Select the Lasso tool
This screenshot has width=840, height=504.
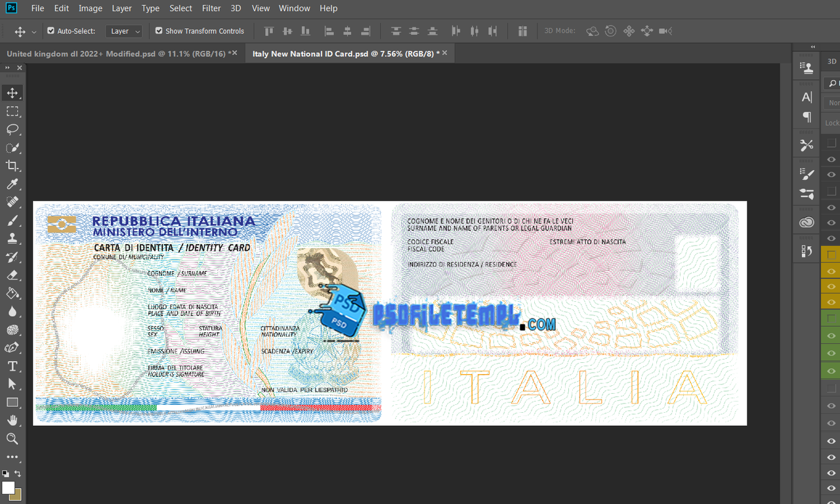tap(12, 129)
